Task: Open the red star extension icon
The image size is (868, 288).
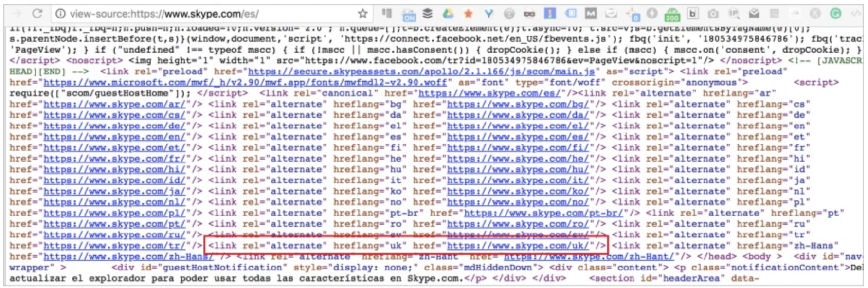Action: [469, 14]
